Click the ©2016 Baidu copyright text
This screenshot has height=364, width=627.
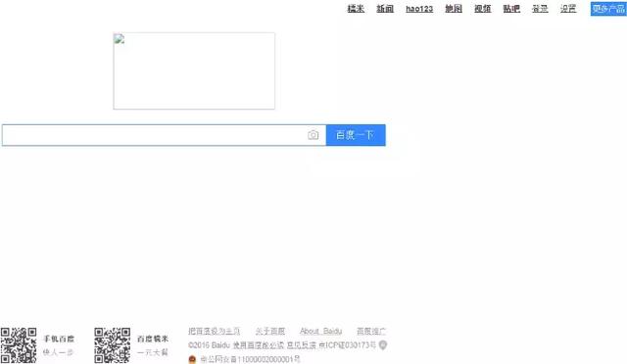pos(209,344)
